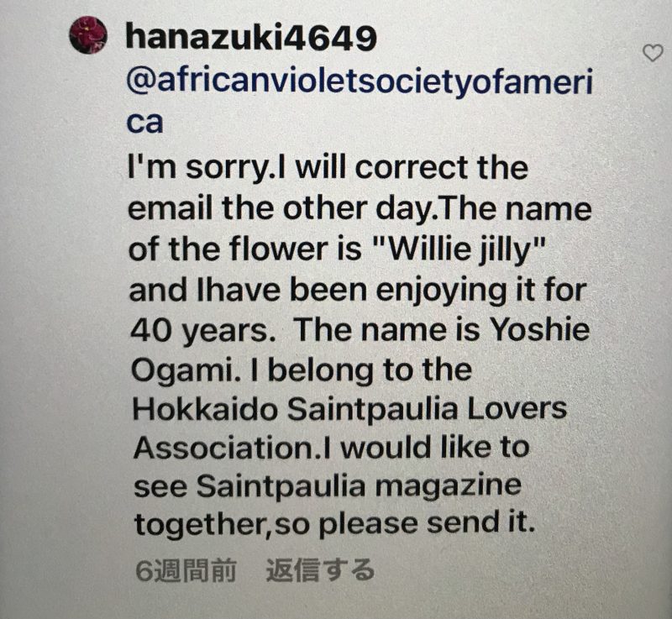Screen dimensions: 672x619
Task: Click the "I'm sorry.I will correct the" line
Action: tap(328, 169)
